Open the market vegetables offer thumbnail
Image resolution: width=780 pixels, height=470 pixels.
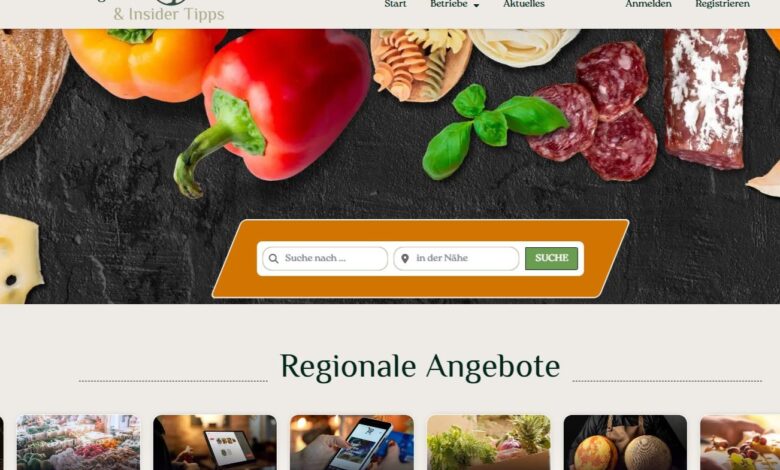pyautogui.click(x=79, y=443)
